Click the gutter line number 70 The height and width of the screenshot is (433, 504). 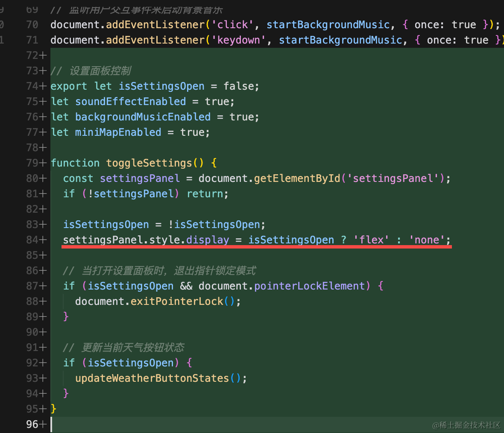(32, 25)
